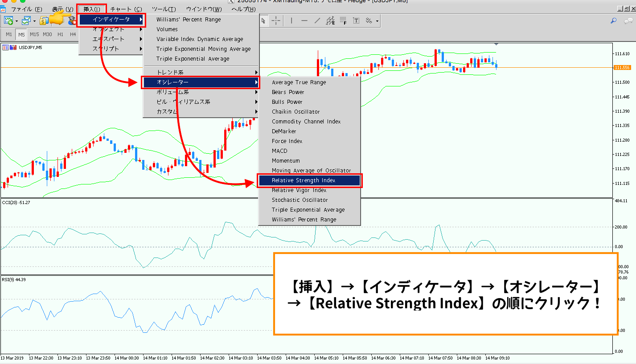The width and height of the screenshot is (636, 364).
Task: Open the new chart icon
Action: tap(8, 20)
